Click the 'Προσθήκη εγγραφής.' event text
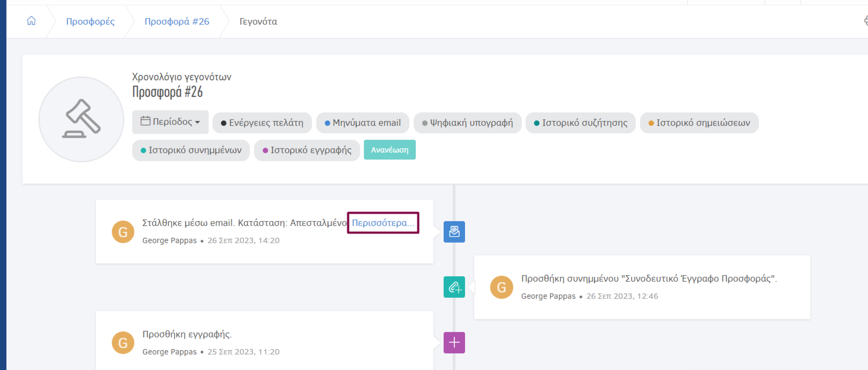 click(187, 334)
